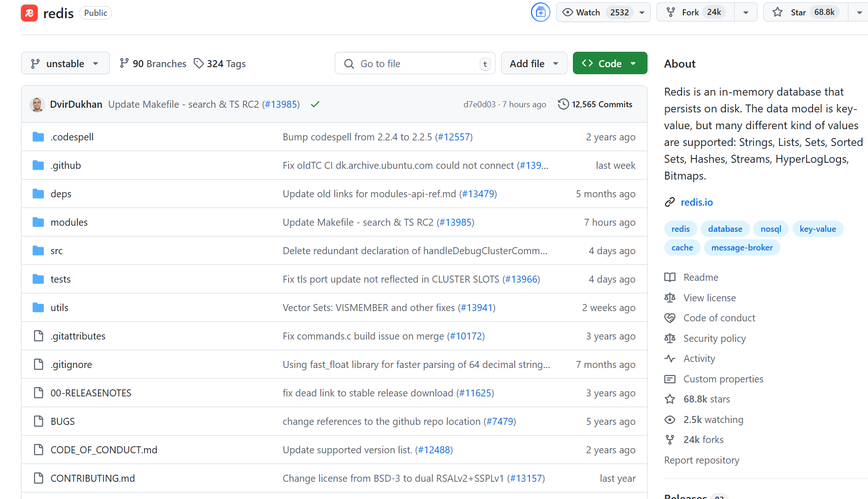The height and width of the screenshot is (499, 868).
Task: Select the redis topic tag
Action: coord(681,229)
